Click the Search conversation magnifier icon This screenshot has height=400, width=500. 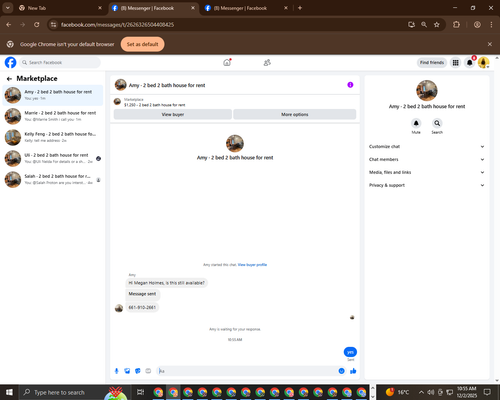click(437, 123)
